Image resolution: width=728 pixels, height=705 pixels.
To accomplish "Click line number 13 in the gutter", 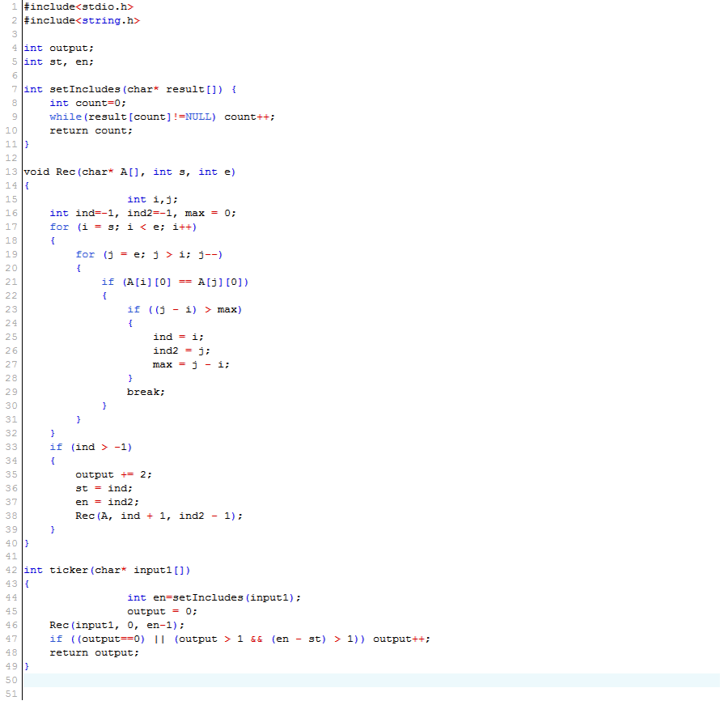I will [x=11, y=172].
